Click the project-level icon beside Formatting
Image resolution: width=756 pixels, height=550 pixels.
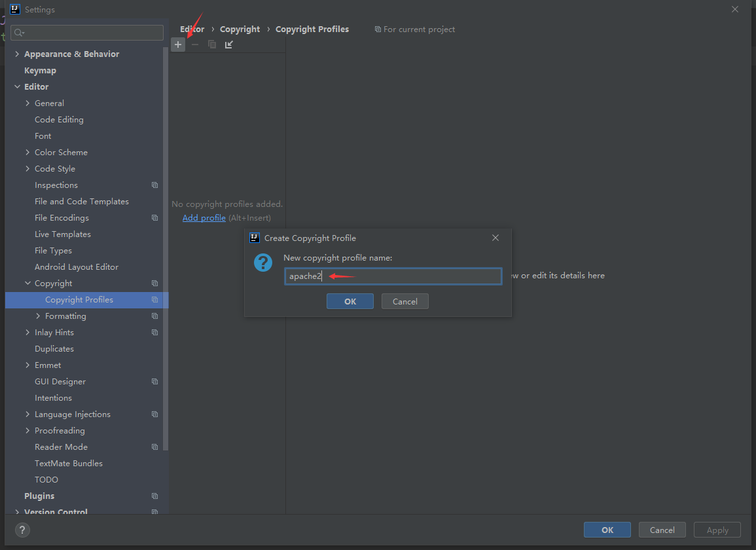154,316
